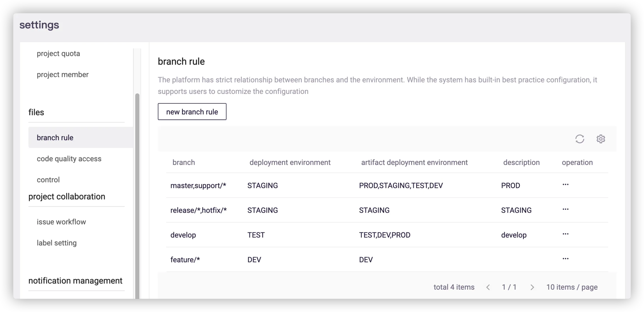Click the sidebar vertical scrollbar
This screenshot has width=644, height=312.
[137, 196]
